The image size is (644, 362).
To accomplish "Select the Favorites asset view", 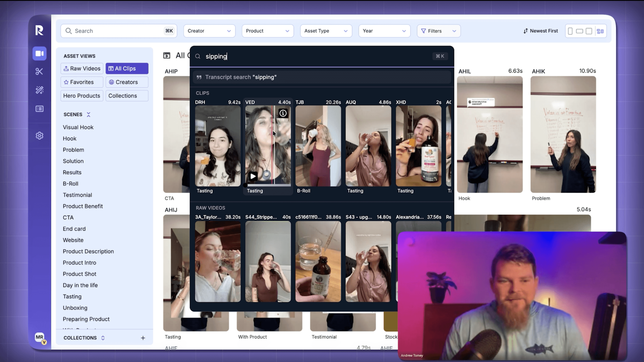I will coord(82,82).
